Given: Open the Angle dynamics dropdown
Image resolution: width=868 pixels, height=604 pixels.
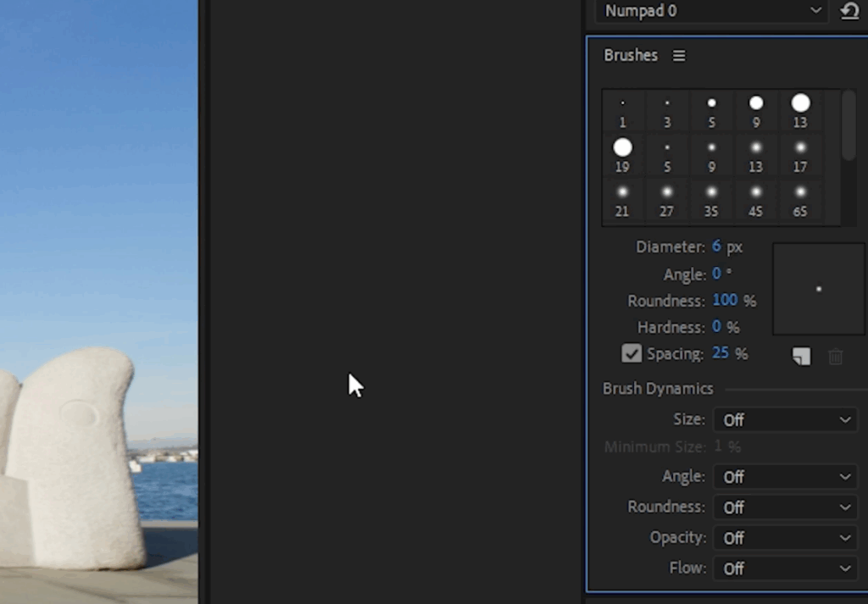Looking at the screenshot, I should pos(785,477).
